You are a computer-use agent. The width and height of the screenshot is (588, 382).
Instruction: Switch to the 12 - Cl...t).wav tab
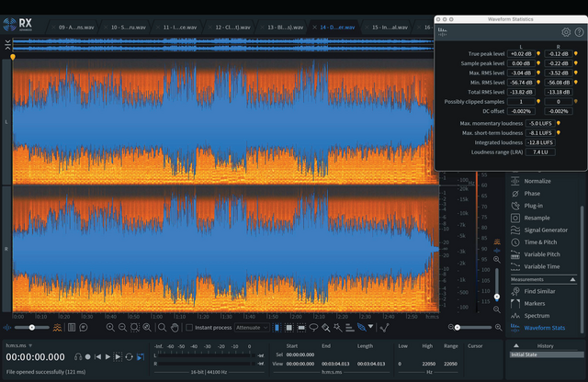click(234, 28)
